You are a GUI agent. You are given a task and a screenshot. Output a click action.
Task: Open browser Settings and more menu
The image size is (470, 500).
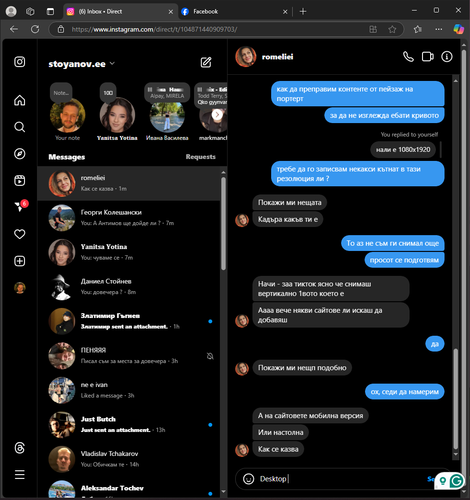(x=439, y=29)
